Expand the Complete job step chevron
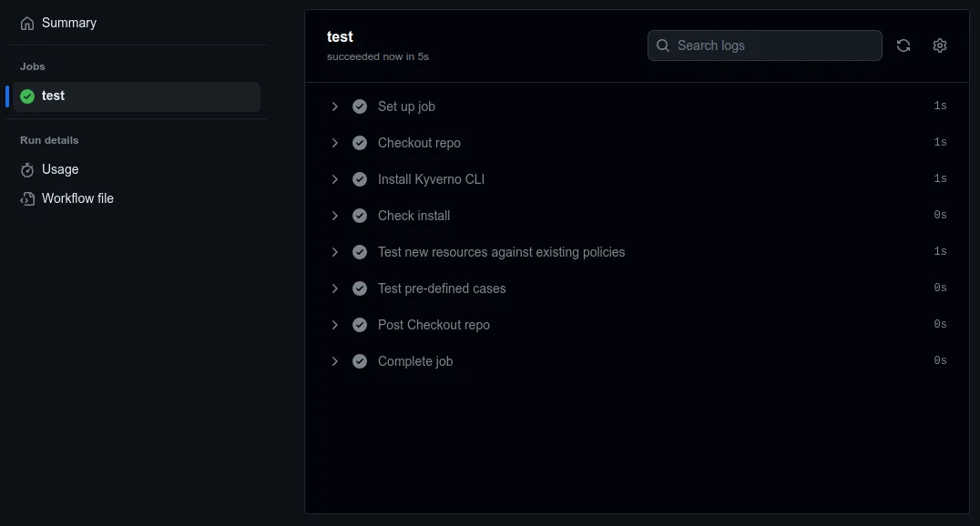The image size is (980, 526). click(x=335, y=361)
